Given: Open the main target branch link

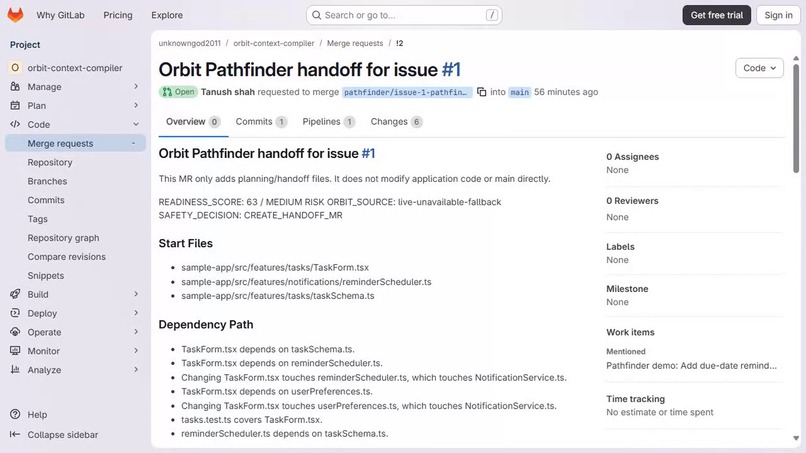Looking at the screenshot, I should pos(519,92).
